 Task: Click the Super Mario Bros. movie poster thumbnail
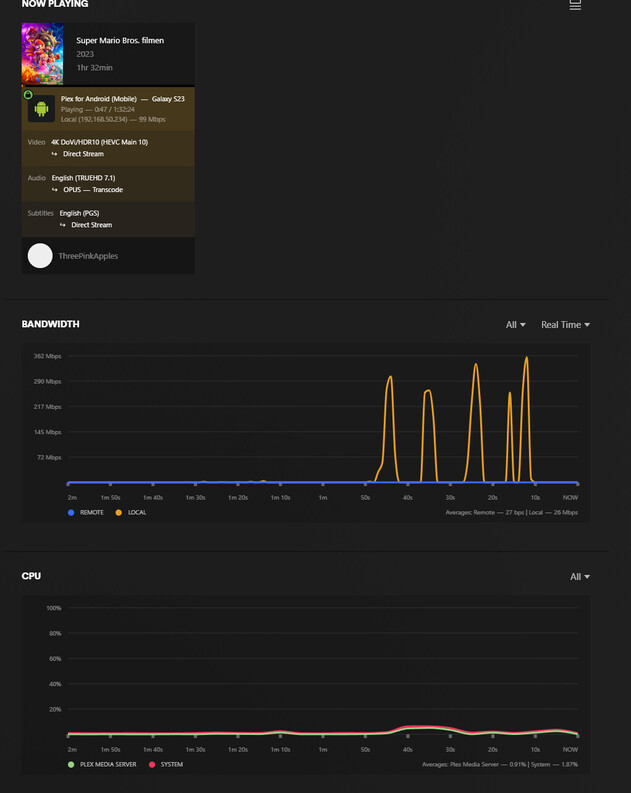[42, 54]
